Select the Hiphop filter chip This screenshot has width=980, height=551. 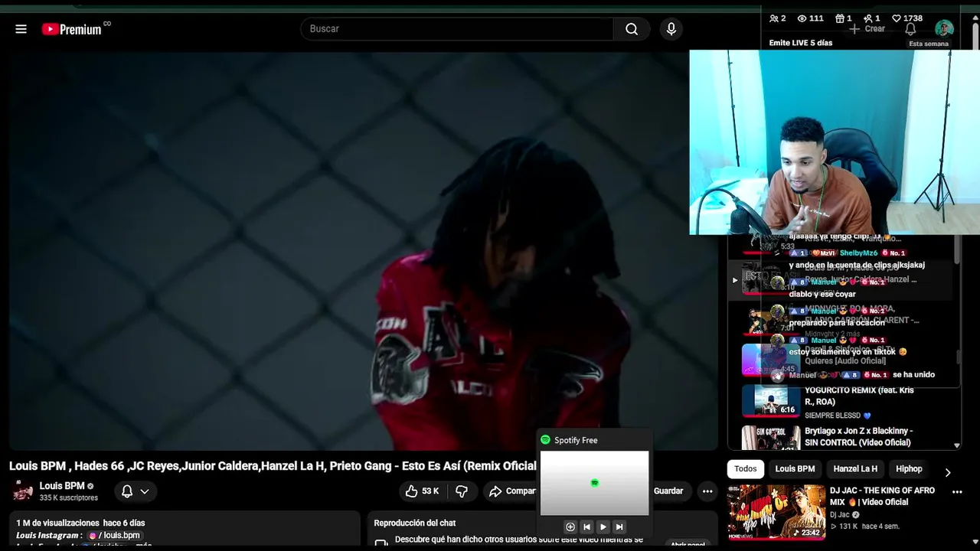coord(909,469)
